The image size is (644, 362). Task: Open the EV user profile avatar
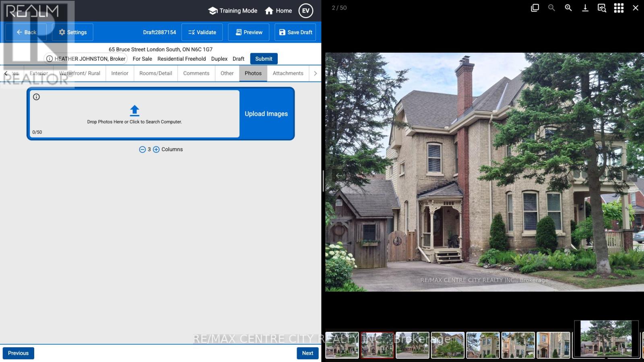click(305, 11)
